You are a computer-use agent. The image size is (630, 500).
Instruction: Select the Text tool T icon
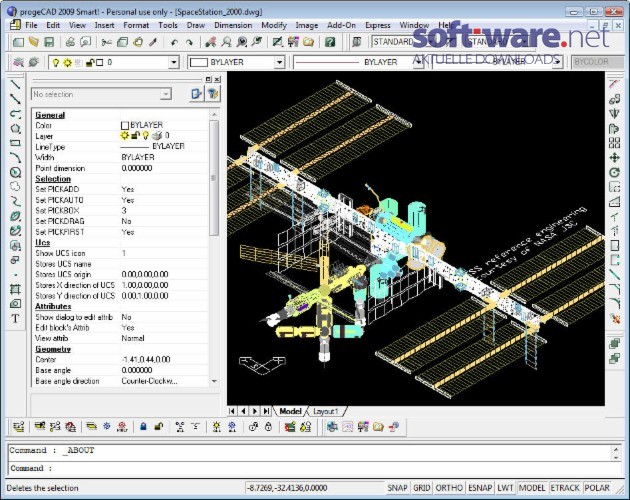click(x=15, y=318)
